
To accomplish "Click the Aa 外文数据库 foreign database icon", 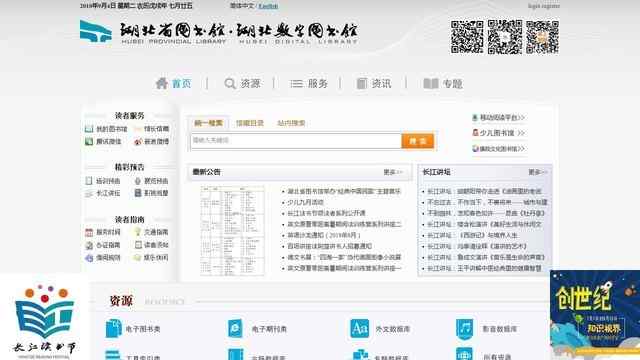I will click(x=359, y=328).
